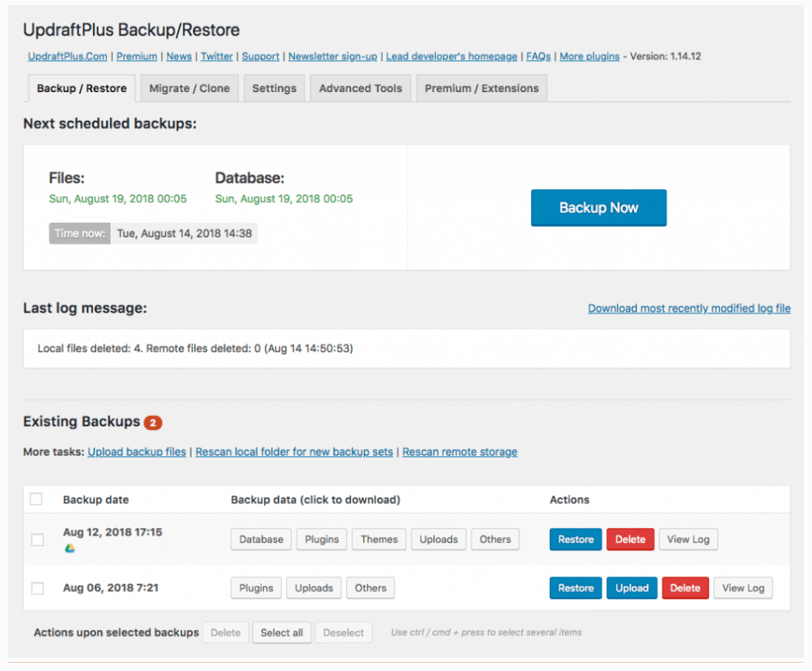Click Upload for Aug 06 backup
The width and height of the screenshot is (812, 671).
coord(632,588)
